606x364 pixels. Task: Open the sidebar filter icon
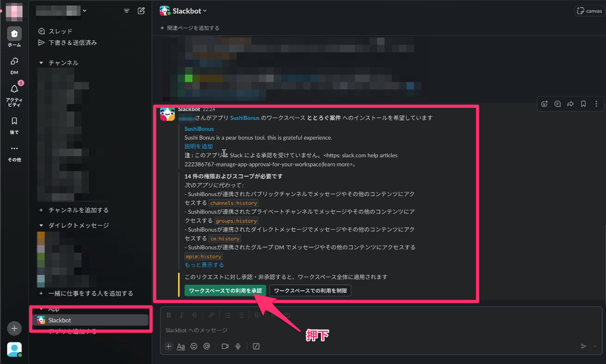pos(127,11)
